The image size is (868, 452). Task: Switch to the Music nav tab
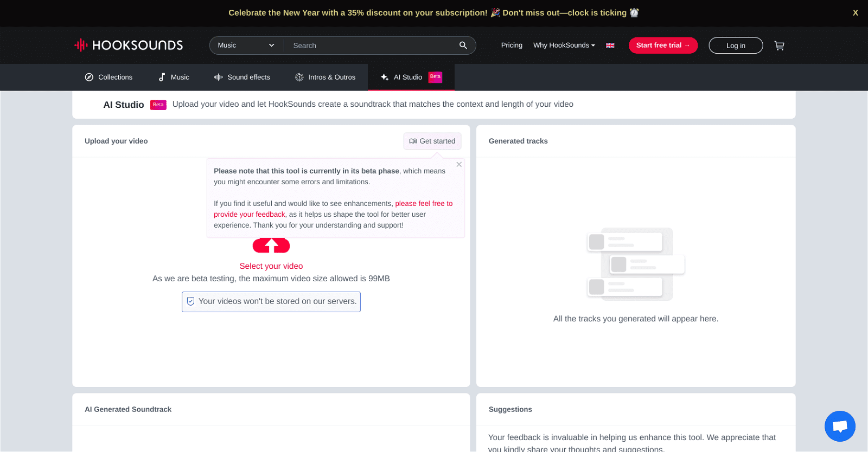coord(174,77)
